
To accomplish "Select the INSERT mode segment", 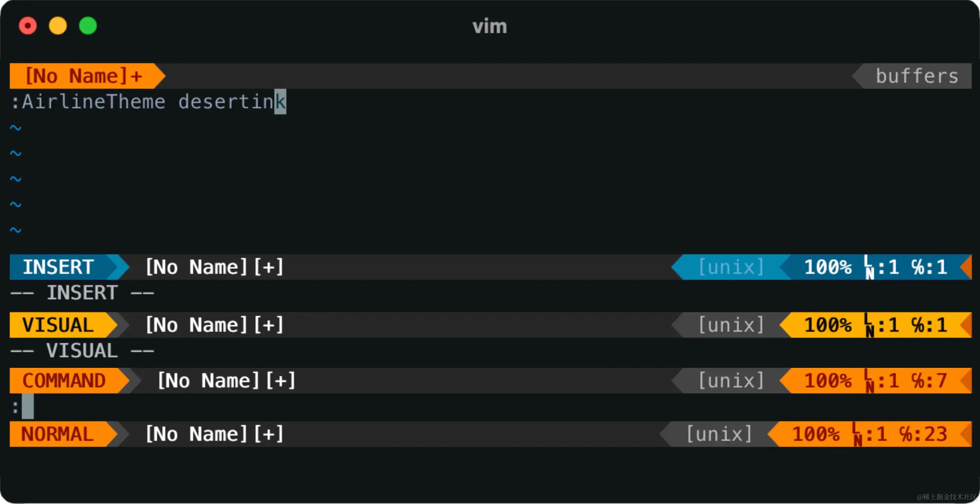I will 58,267.
